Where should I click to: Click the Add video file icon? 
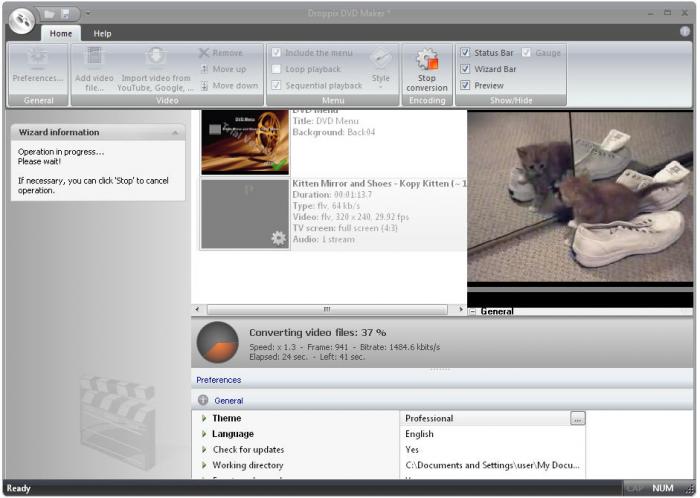click(95, 58)
